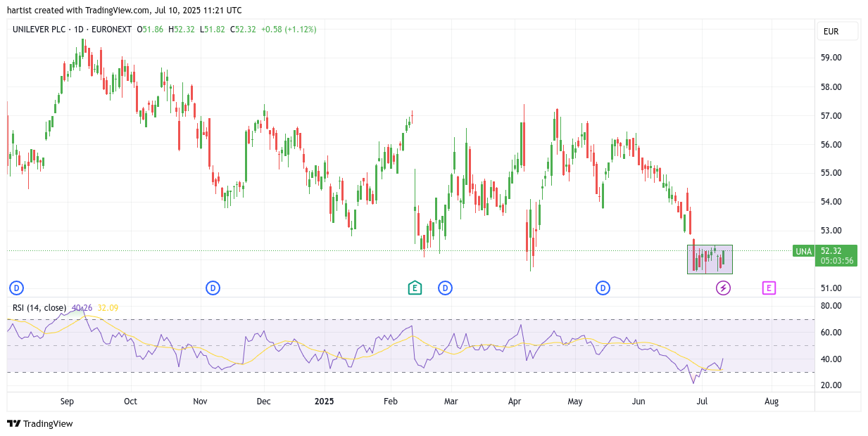Open the EUR currency selector
Viewport: 868px width, 436px height.
click(837, 31)
